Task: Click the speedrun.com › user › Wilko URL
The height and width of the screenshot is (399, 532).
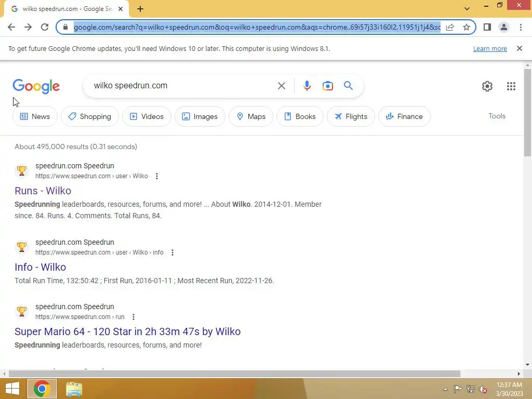Action: pyautogui.click(x=91, y=176)
